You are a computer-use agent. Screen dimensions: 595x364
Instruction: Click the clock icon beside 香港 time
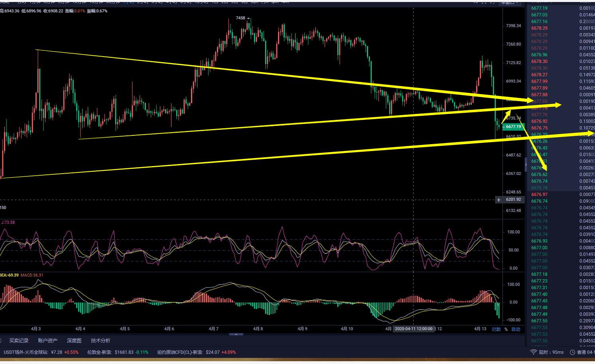[x=572, y=352]
